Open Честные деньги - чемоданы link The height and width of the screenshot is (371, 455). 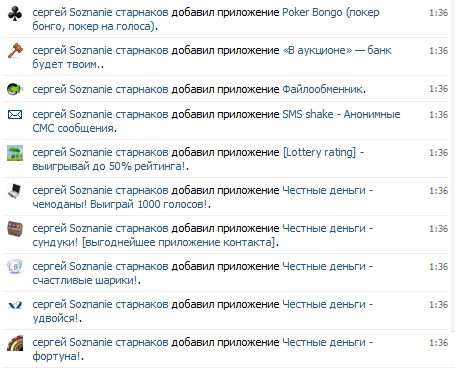(x=203, y=197)
